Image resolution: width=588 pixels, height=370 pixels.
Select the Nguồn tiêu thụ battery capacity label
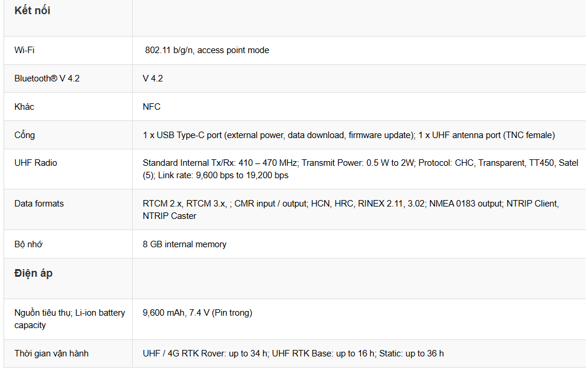coord(70,319)
